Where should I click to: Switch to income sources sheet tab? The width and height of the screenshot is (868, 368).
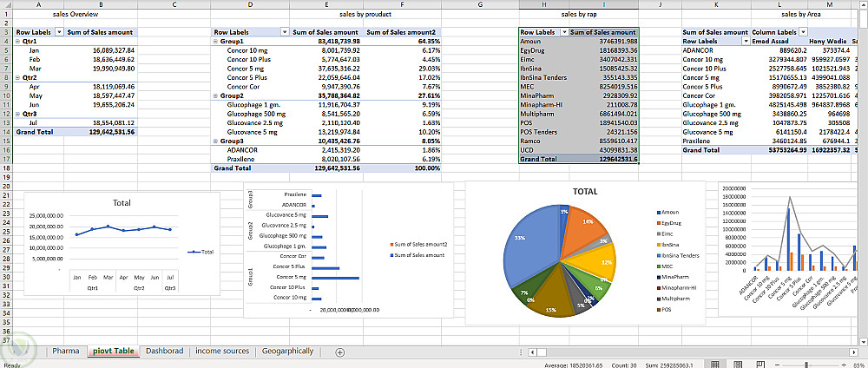(x=222, y=351)
